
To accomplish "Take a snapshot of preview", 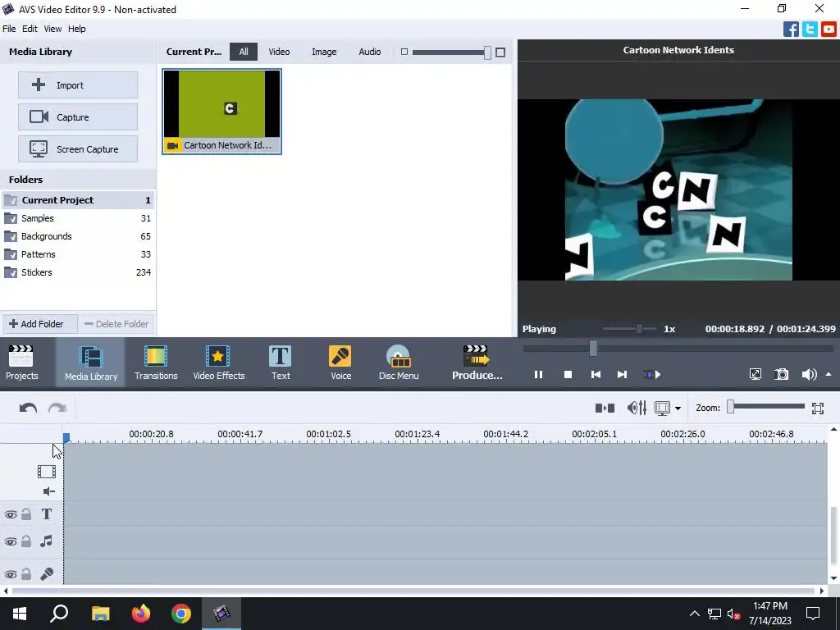I will pos(782,374).
